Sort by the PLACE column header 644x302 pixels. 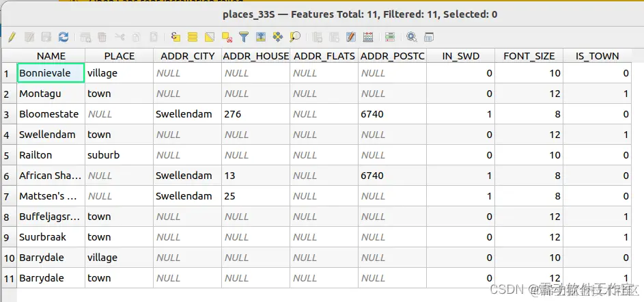point(119,56)
